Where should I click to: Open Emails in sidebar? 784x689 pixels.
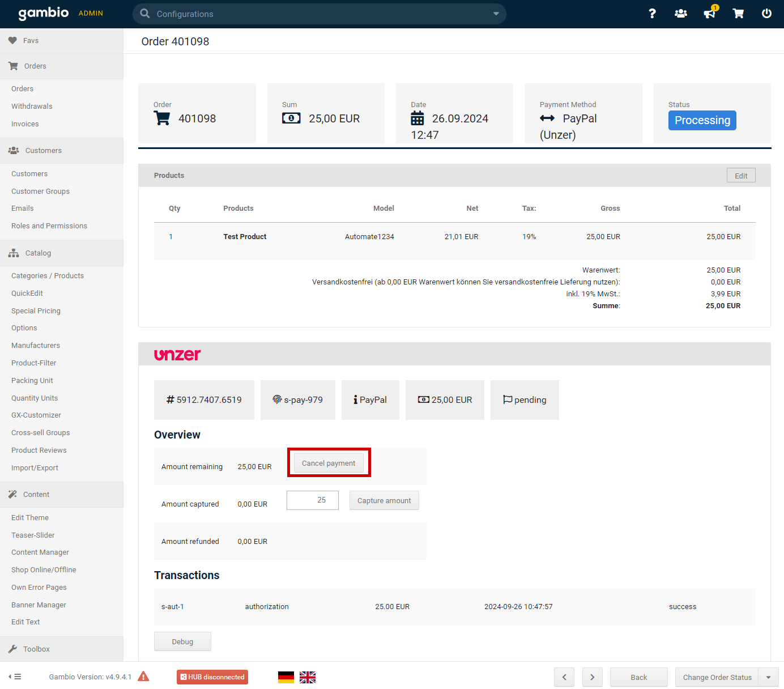point(22,209)
